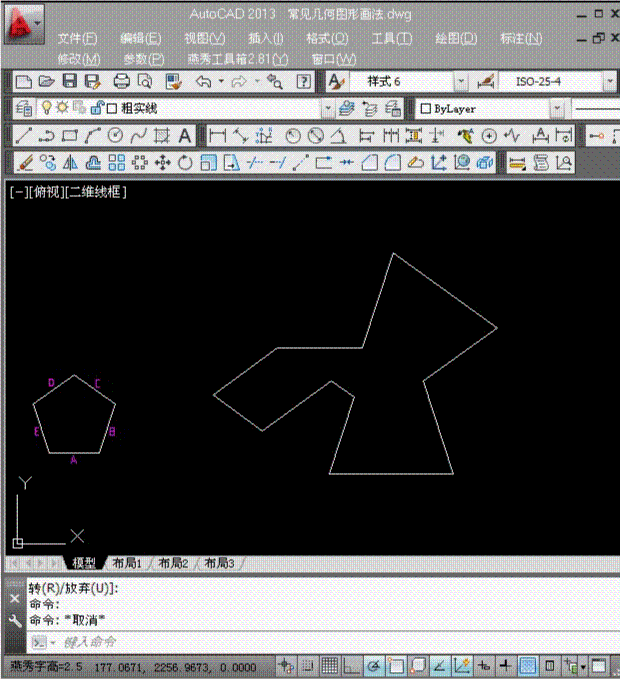The height and width of the screenshot is (680, 620).
Task: Toggle Snap mode in status bar
Action: click(308, 666)
